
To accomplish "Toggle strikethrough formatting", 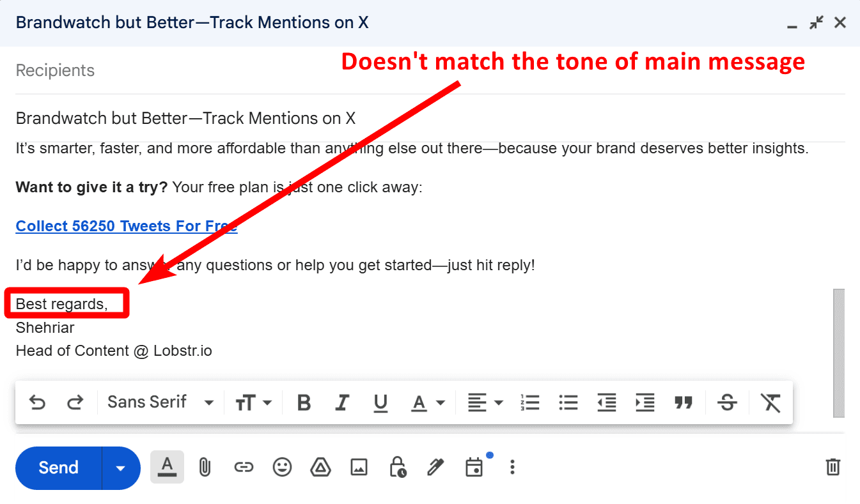I will click(x=727, y=402).
